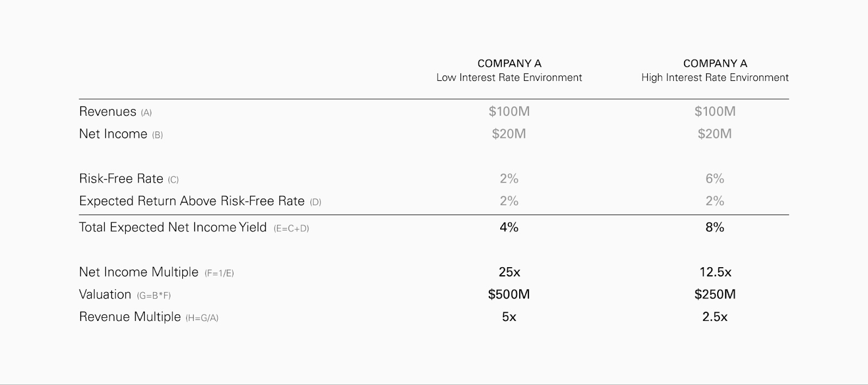Click the 12.5x net income multiple
Image resolution: width=868 pixels, height=385 pixels.
tap(714, 272)
